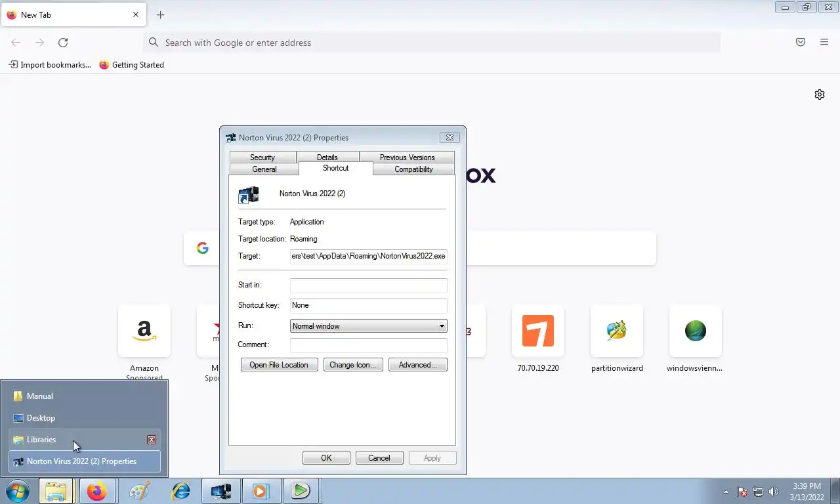Focus the Firefox address bar

[432, 43]
